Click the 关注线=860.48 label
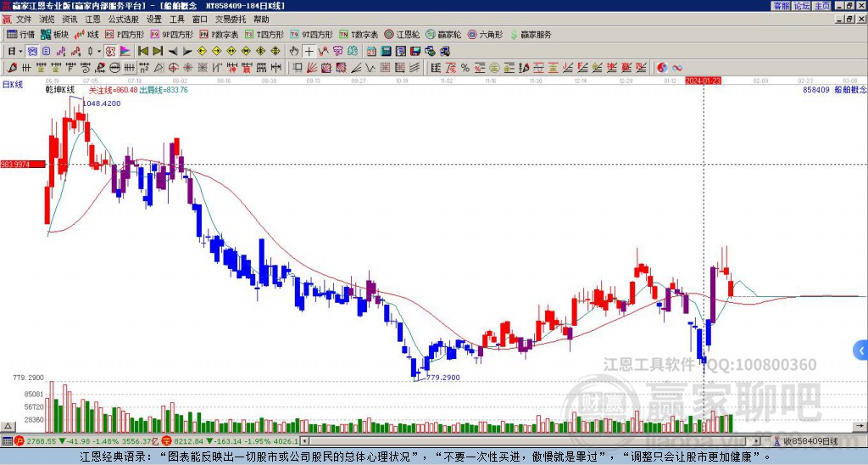The height and width of the screenshot is (465, 868). (x=114, y=90)
